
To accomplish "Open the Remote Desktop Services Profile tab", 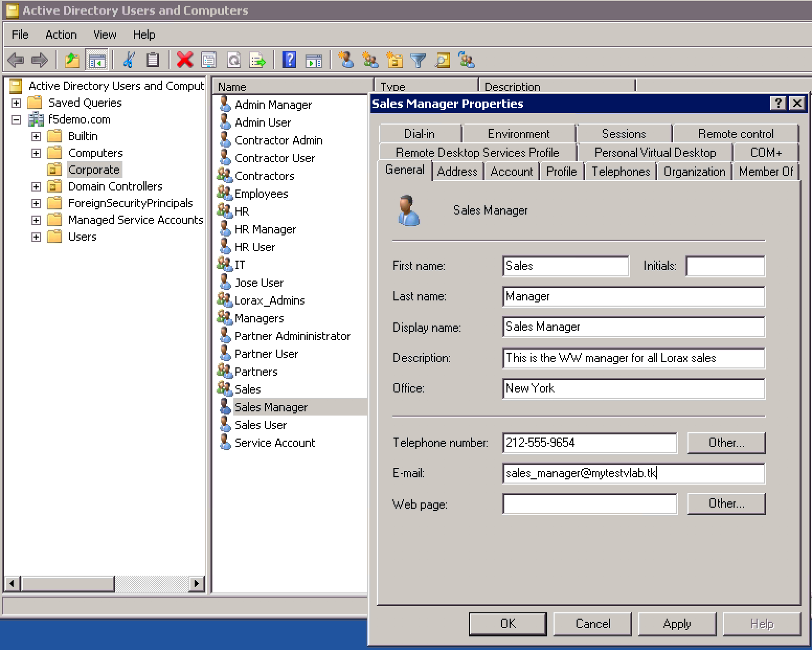I will (x=477, y=152).
